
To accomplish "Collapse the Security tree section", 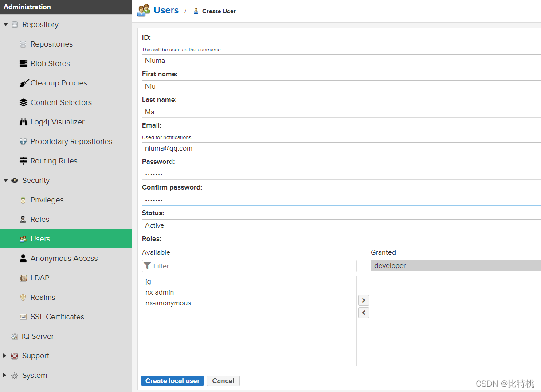I will point(6,180).
